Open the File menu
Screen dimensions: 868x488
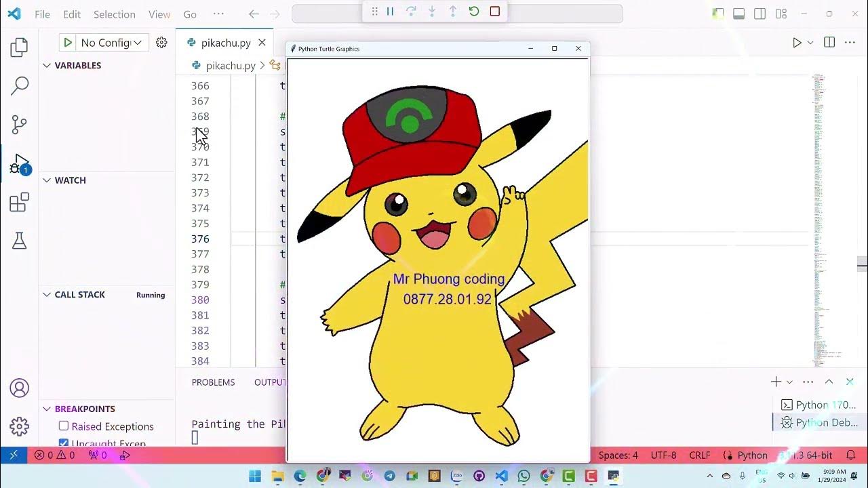pyautogui.click(x=42, y=14)
